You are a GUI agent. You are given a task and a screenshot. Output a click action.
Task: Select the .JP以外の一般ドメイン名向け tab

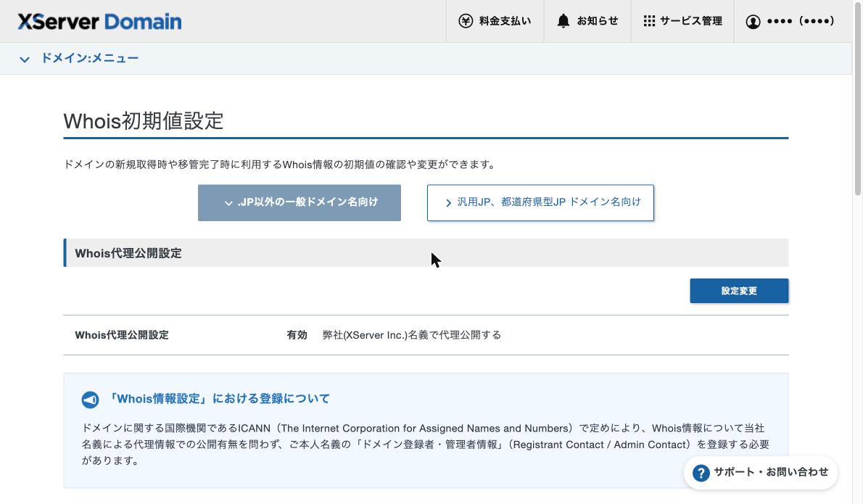[x=300, y=202]
